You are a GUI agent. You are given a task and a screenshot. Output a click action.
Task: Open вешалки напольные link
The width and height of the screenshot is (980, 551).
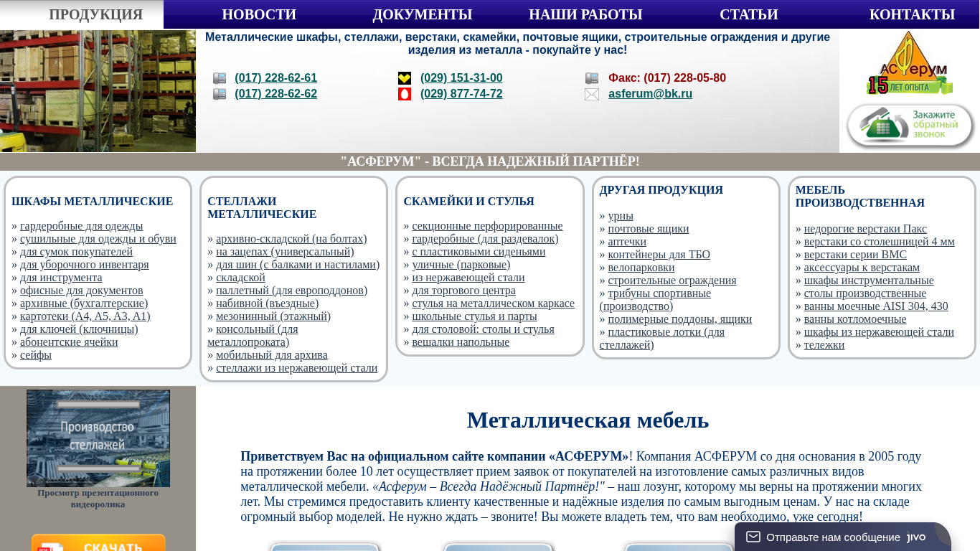click(x=461, y=342)
